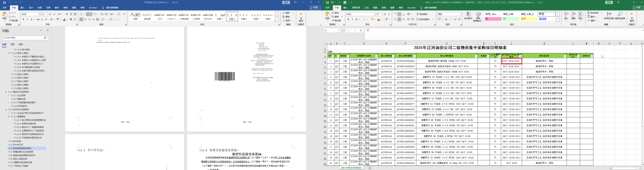Increase font size in Word ribbon
The image size is (644, 170).
[x=50, y=14]
